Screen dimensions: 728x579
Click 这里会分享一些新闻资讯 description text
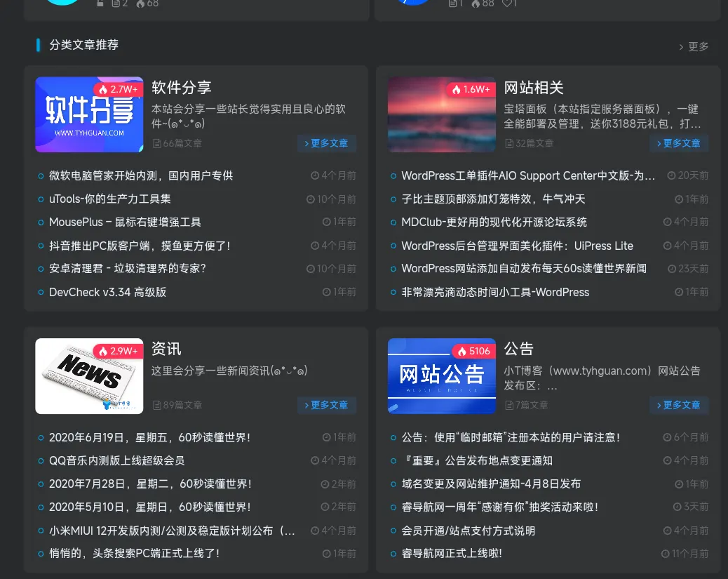(229, 371)
